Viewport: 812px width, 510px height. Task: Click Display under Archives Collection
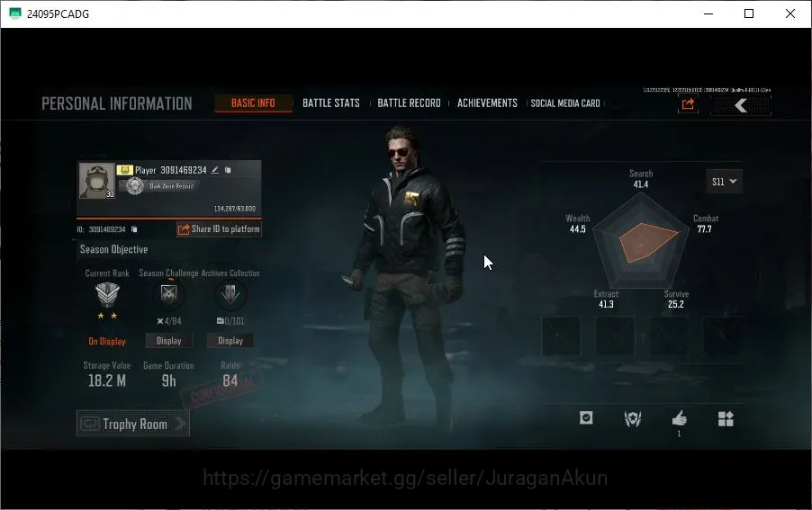click(230, 340)
